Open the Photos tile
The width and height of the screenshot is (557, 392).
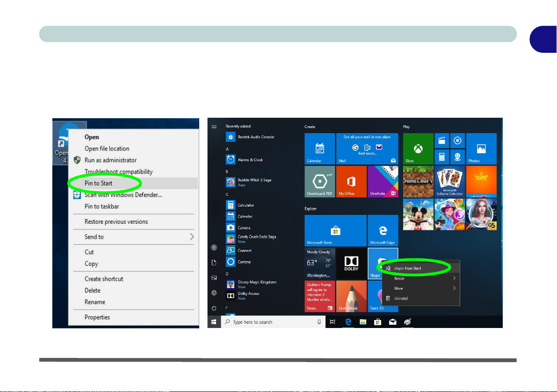pos(481,149)
